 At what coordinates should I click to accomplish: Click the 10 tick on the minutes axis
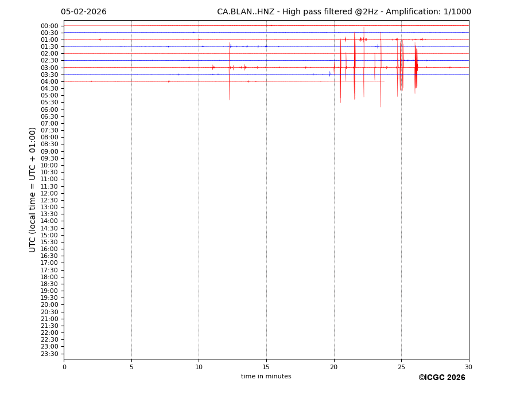(x=199, y=367)
